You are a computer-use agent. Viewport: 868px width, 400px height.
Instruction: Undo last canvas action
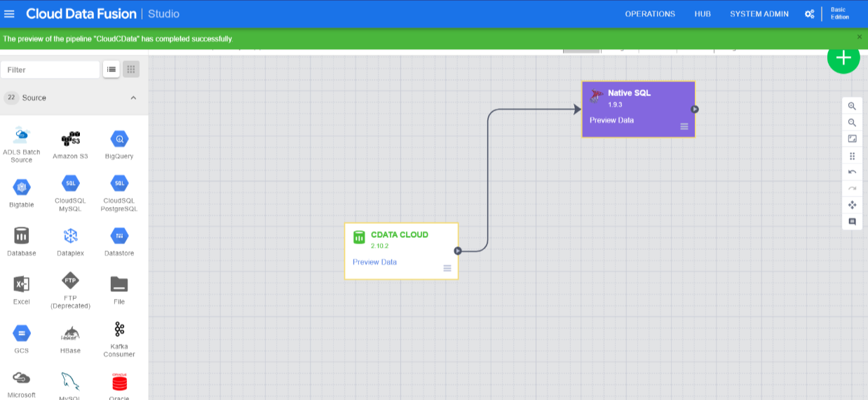(x=853, y=172)
